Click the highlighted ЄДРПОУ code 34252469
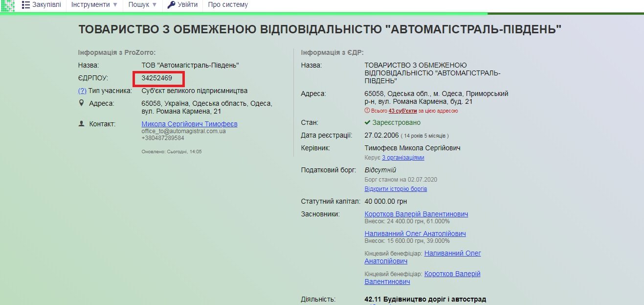Screen dimensions: 644x305 coord(157,78)
